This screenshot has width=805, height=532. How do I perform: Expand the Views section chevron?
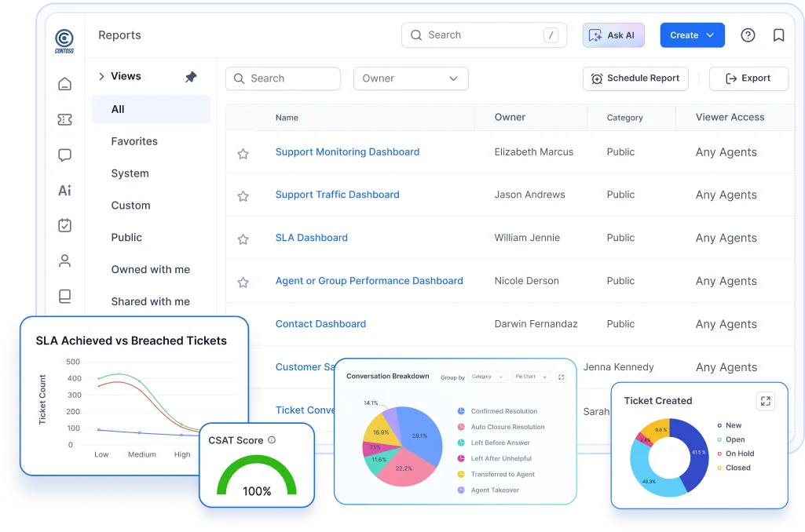click(x=101, y=76)
